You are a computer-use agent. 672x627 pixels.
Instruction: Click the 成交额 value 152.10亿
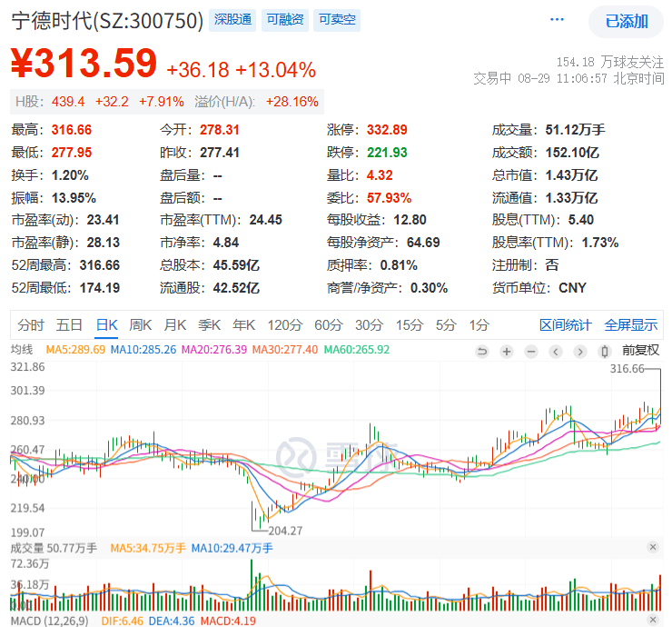tap(572, 153)
